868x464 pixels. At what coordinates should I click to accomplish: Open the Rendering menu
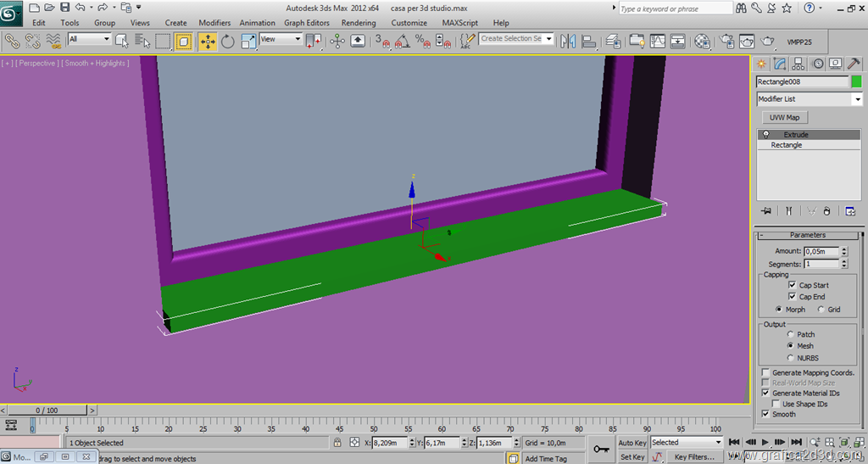[359, 23]
